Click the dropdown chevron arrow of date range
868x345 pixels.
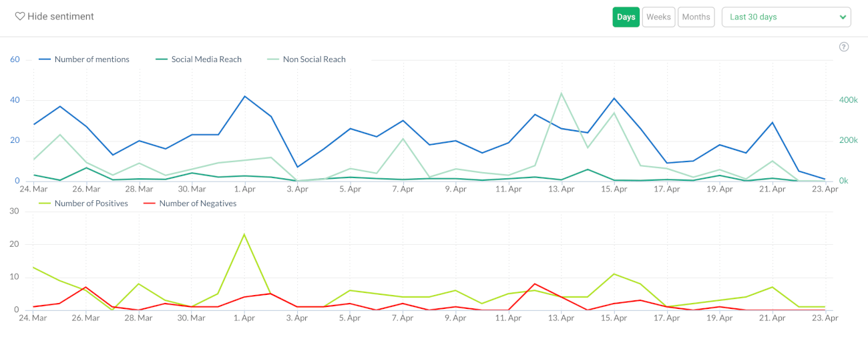point(842,17)
